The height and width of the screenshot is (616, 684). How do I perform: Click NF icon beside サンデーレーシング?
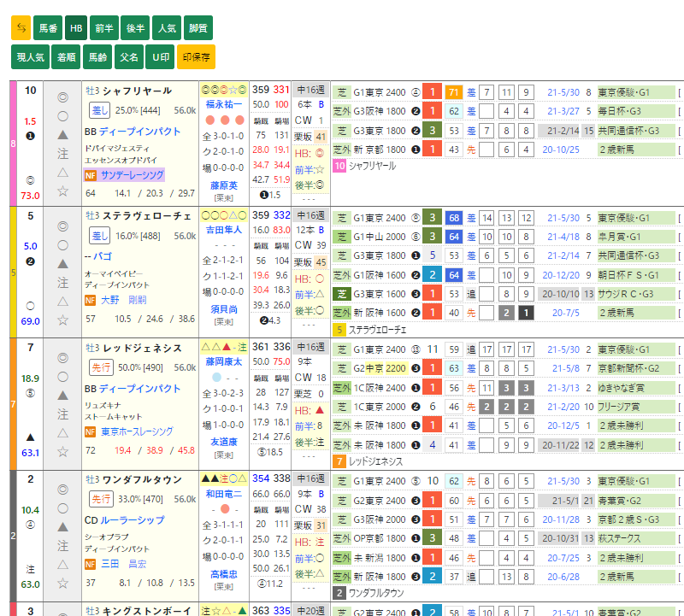(90, 174)
